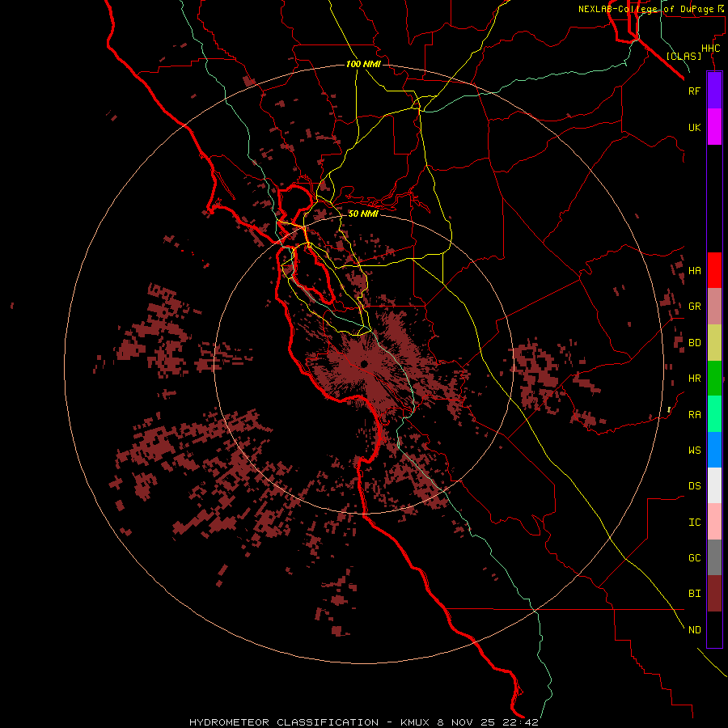The width and height of the screenshot is (728, 728).
Task: Click the BD yellow legend swatch
Action: 714,343
